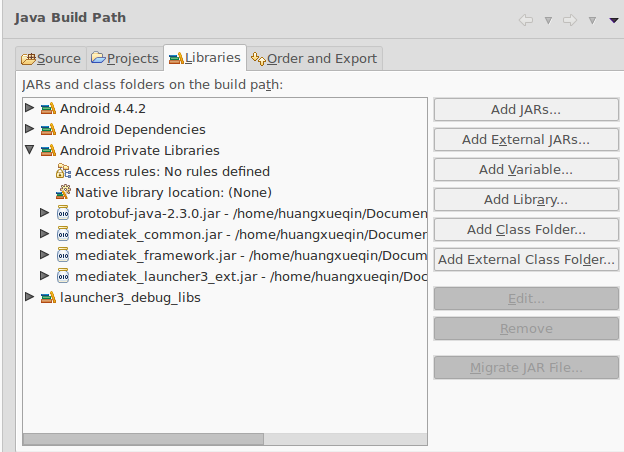624x452 pixels.
Task: Select Native library location: (None)
Action: pos(174,193)
